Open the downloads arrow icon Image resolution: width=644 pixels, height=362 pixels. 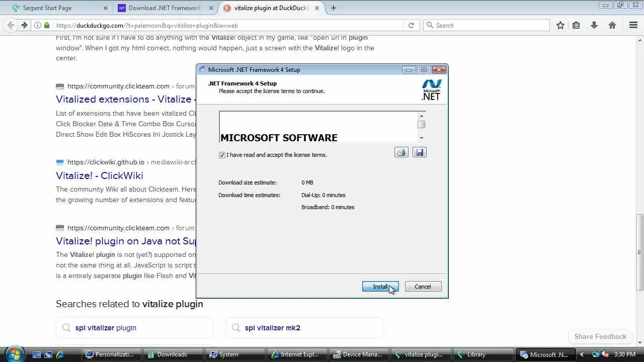(594, 25)
